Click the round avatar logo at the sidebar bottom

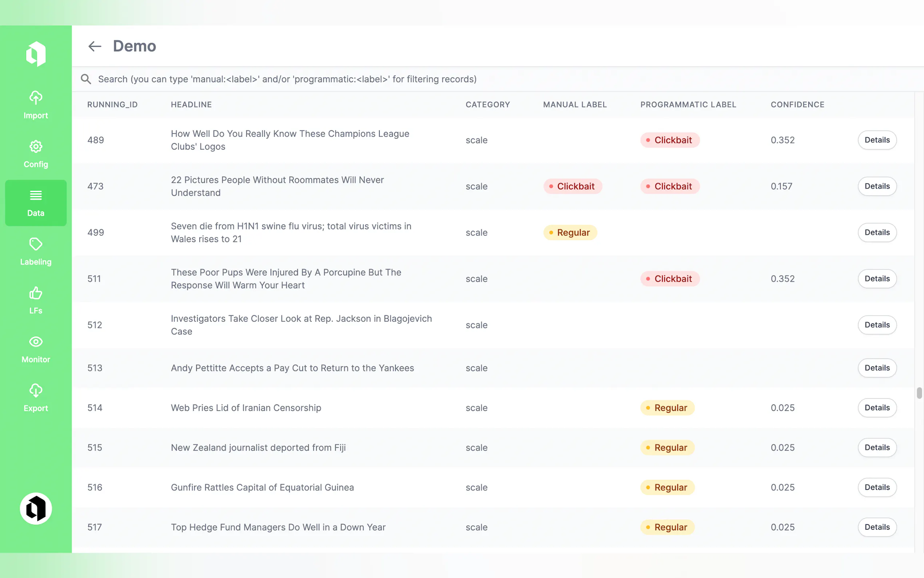coord(36,508)
